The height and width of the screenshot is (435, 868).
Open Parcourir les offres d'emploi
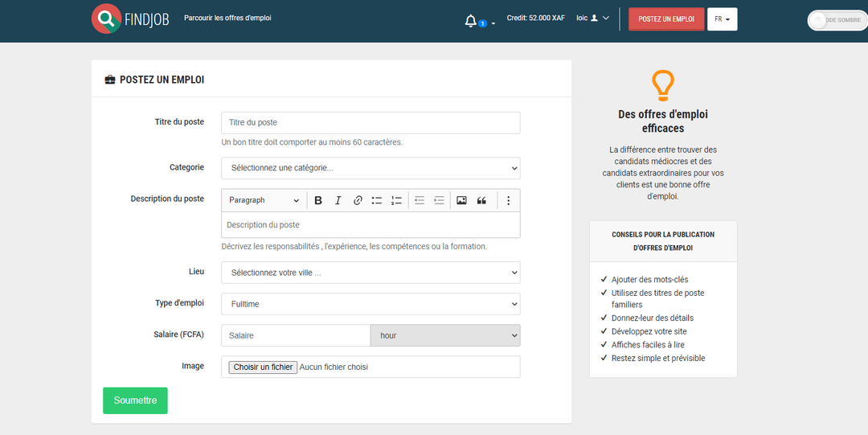pyautogui.click(x=227, y=18)
